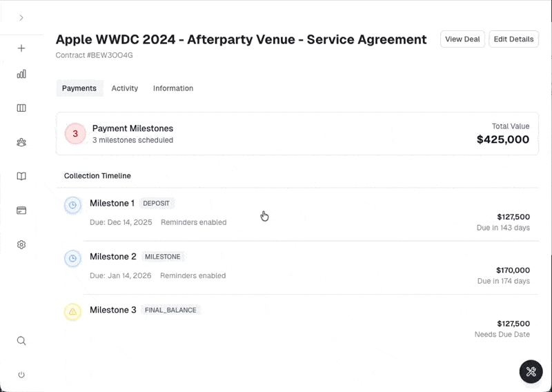Click Milestone 2 clock status icon
Image resolution: width=552 pixels, height=392 pixels.
coord(72,259)
